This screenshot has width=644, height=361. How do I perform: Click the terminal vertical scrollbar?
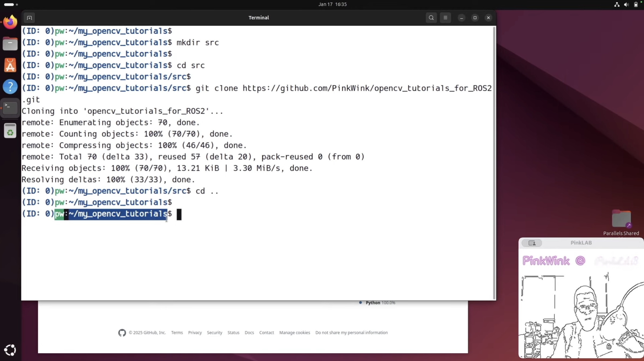tap(494, 162)
